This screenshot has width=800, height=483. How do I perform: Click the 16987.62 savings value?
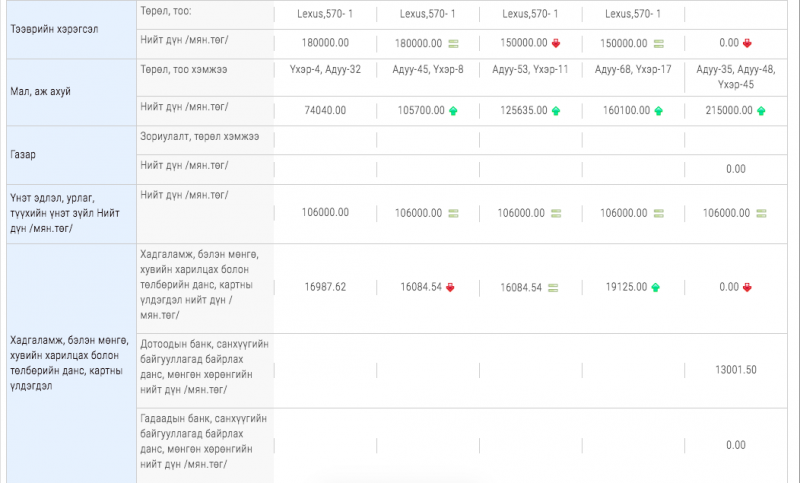pos(325,287)
